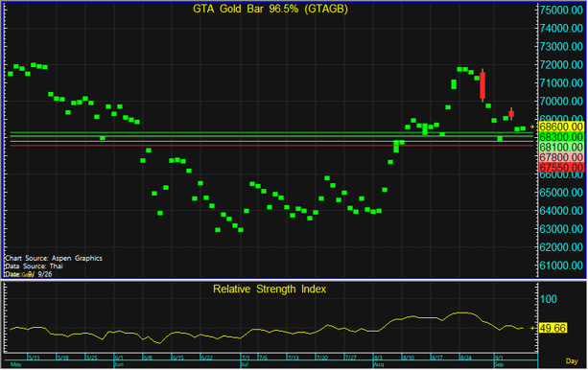Select the 7/1 date axis marker

[246, 358]
